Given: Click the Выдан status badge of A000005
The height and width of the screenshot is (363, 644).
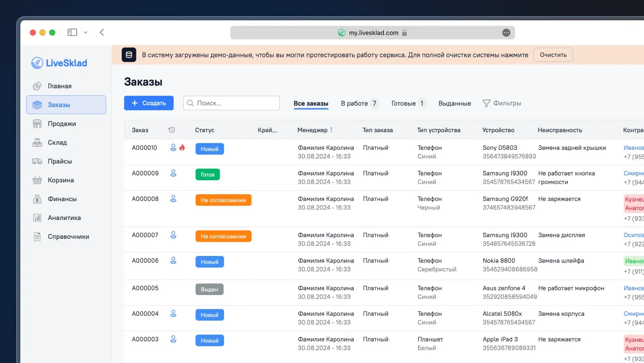Looking at the screenshot, I should (210, 289).
